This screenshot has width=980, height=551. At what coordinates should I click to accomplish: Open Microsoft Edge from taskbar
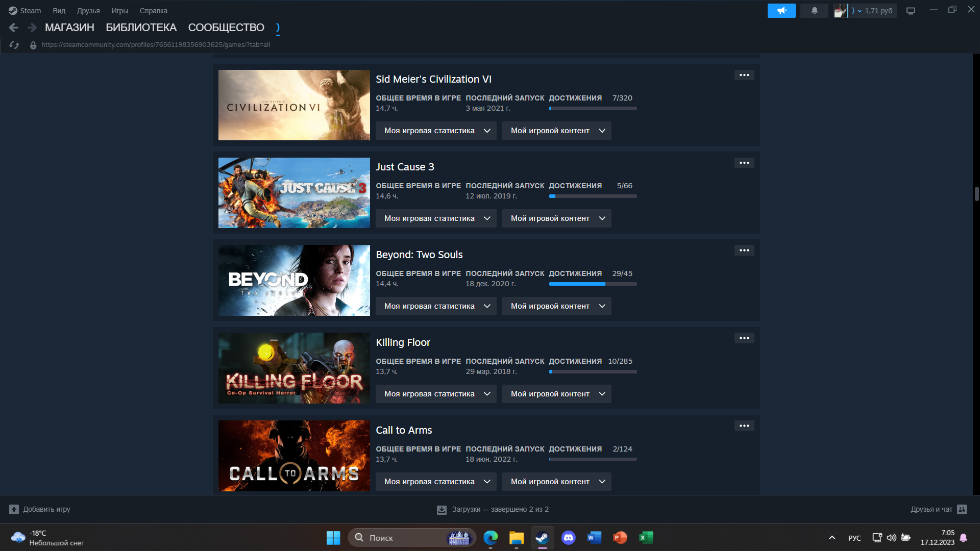pos(491,538)
